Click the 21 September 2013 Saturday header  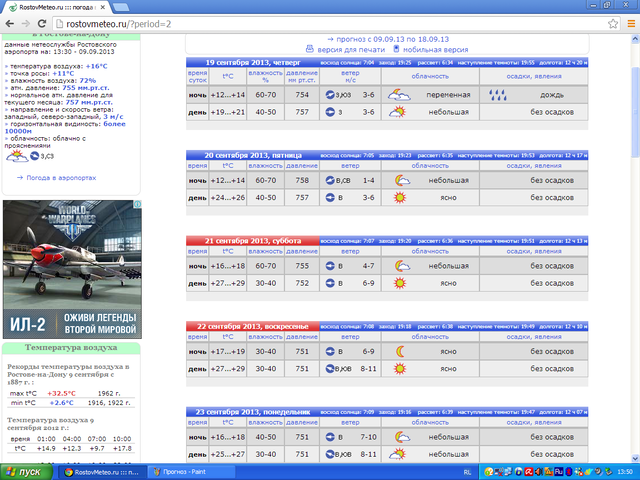pos(253,241)
